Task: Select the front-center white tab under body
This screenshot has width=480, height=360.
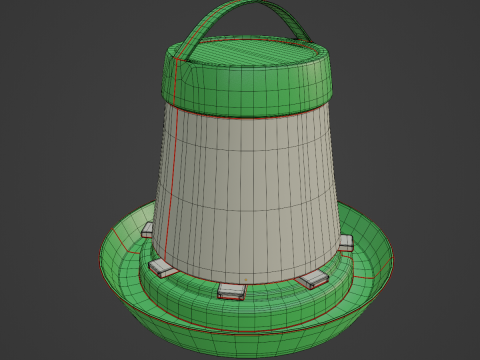Action: tap(231, 291)
